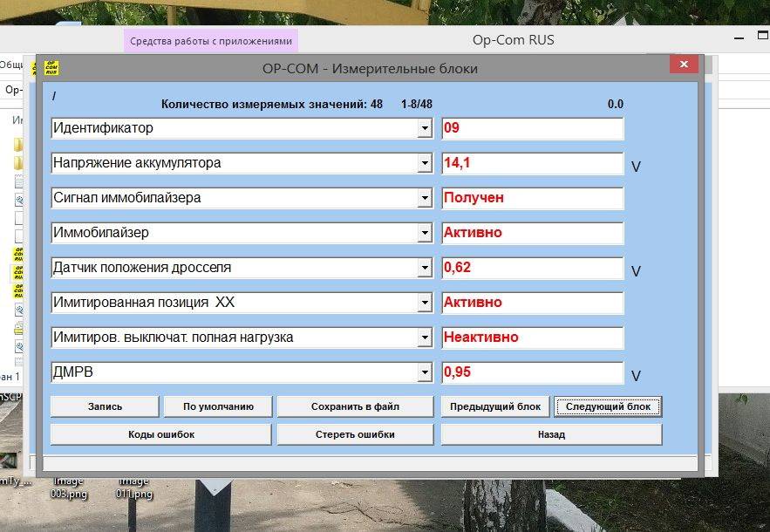Screen dimensions: 770x532
Task: Click Стереть ошибки button
Action: 356,434
